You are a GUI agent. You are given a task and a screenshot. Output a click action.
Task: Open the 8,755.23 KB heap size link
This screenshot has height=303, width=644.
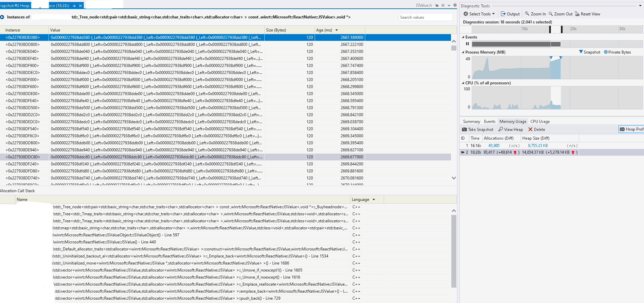tap(538, 146)
